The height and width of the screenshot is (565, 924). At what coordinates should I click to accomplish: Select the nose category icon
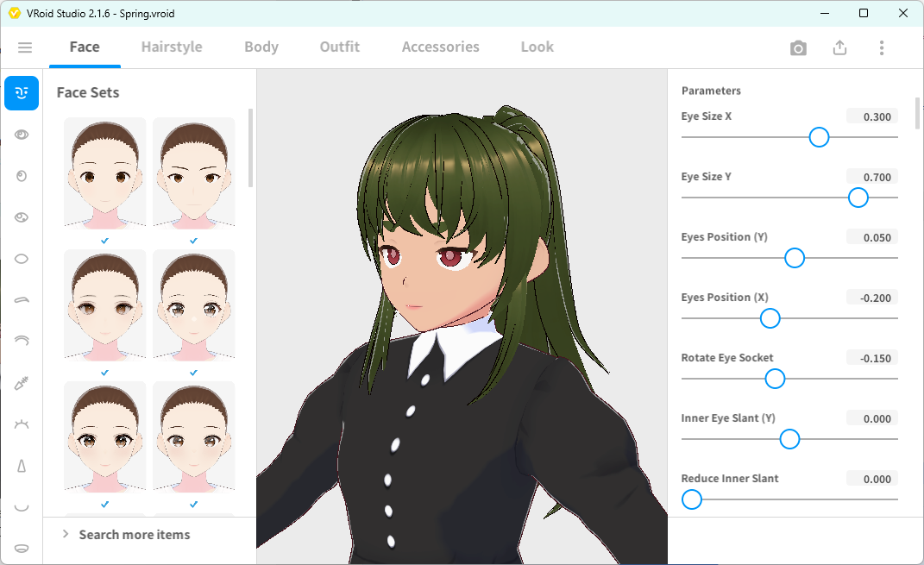pyautogui.click(x=22, y=466)
